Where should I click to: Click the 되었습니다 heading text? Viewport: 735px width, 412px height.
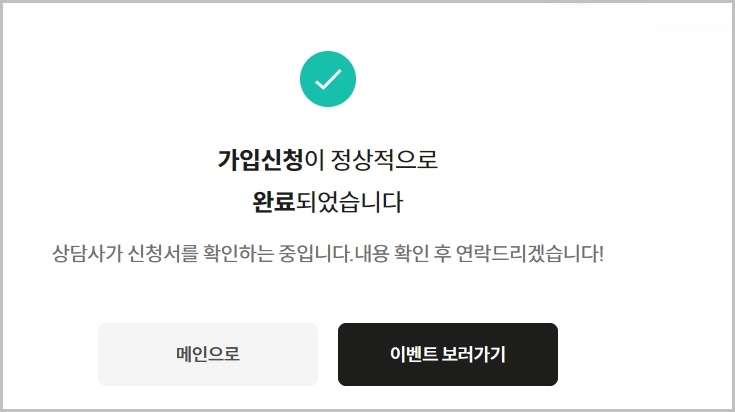(x=349, y=202)
